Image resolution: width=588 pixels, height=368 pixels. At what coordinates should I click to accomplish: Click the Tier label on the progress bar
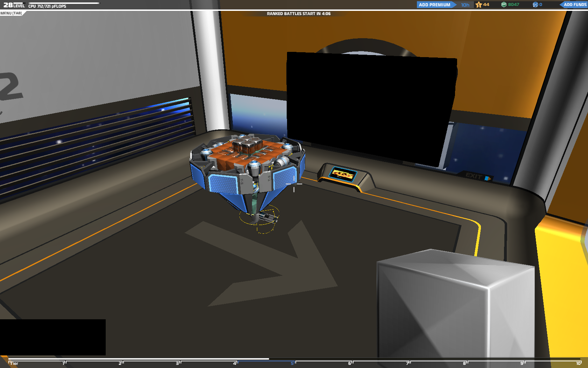[x=14, y=363]
